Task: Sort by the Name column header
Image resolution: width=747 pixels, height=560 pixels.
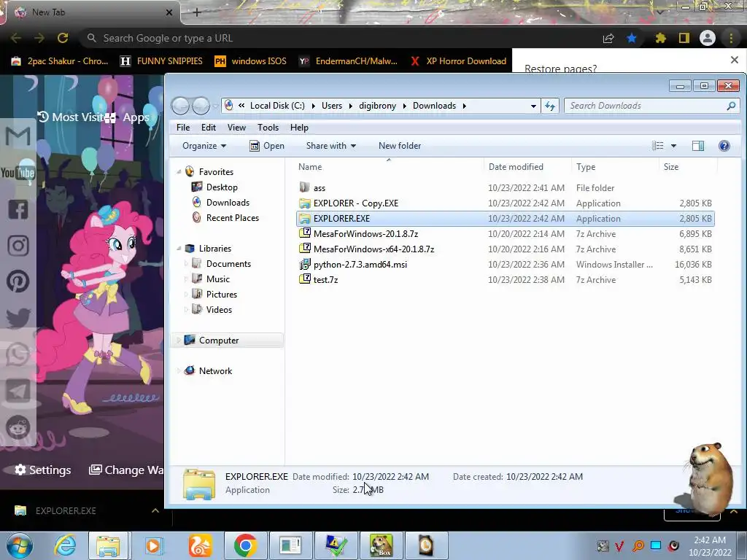Action: click(x=389, y=167)
